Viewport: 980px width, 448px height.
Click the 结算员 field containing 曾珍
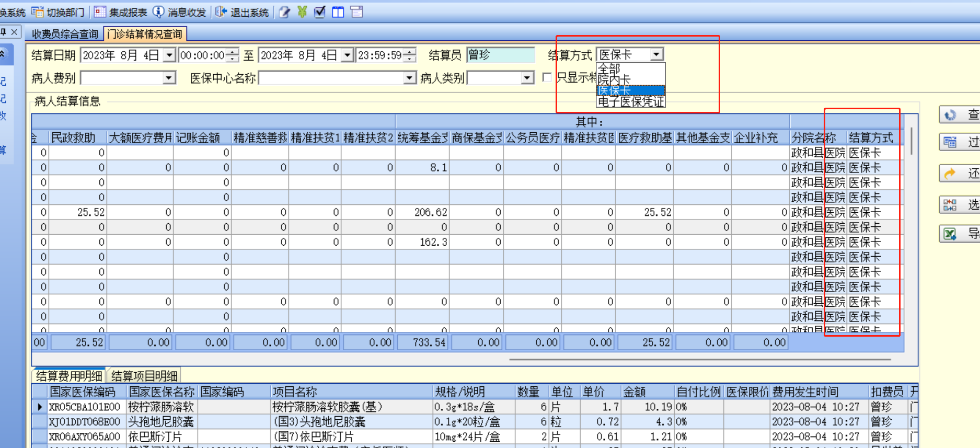click(501, 55)
